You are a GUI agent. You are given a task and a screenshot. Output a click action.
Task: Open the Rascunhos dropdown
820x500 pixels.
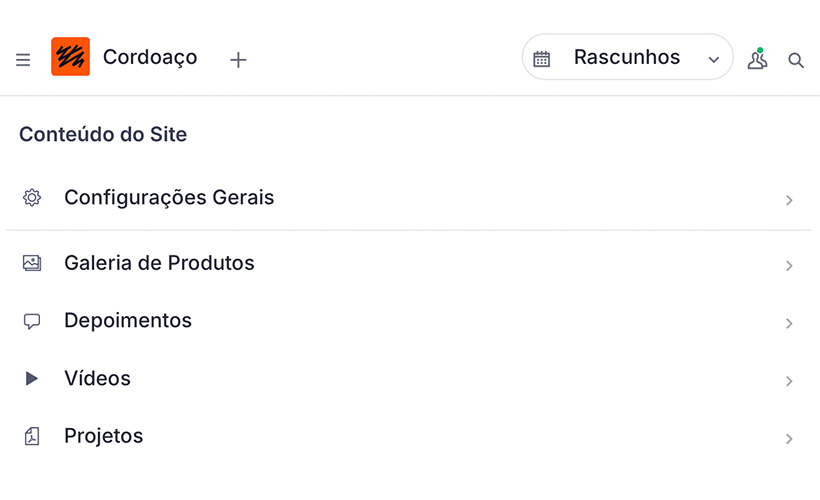point(627,58)
